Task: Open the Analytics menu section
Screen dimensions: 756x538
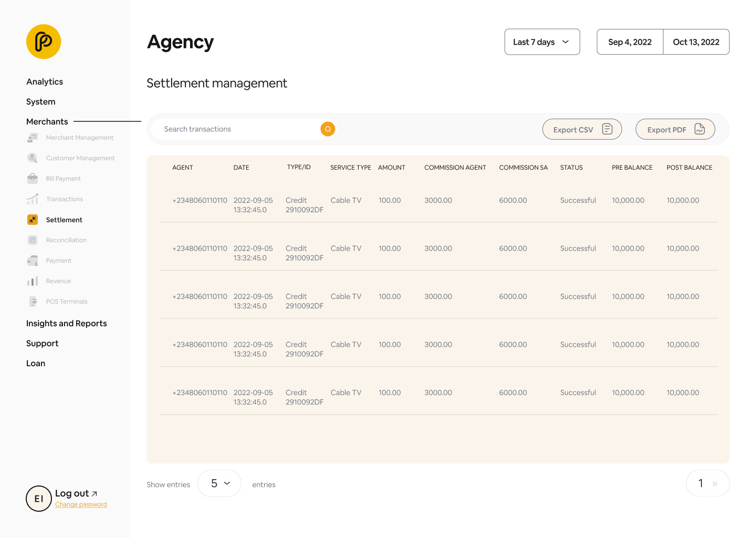Action: 45,81
